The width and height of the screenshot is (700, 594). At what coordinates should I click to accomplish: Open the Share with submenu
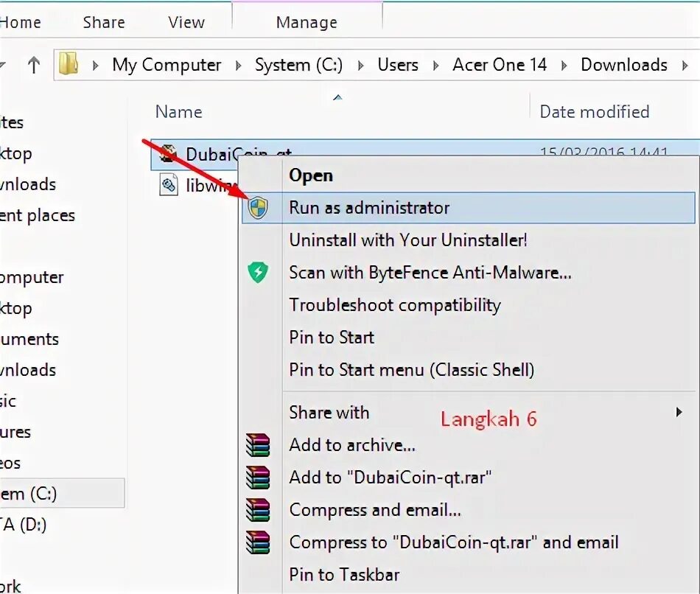point(468,412)
